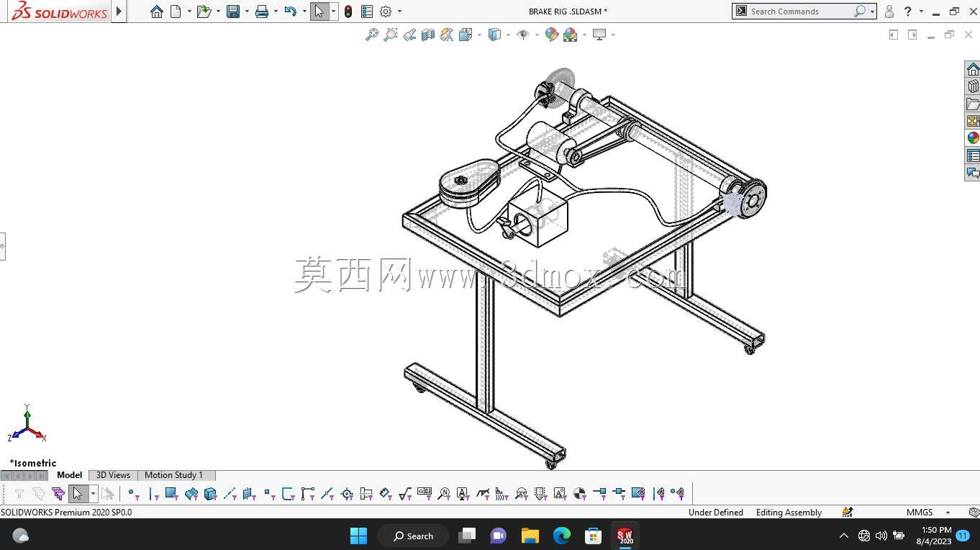Switch to the Model tab
Screen dimensions: 980x550
[x=70, y=475]
